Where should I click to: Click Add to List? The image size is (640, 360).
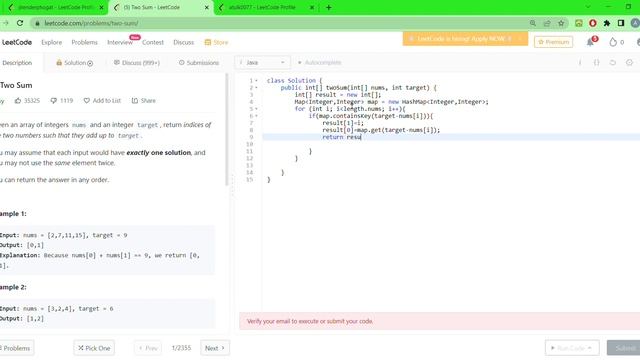(102, 100)
